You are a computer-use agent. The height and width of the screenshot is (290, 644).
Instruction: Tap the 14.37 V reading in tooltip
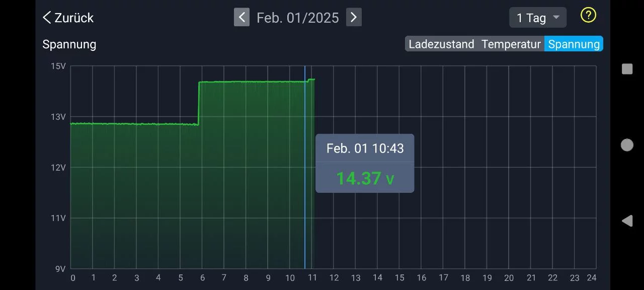pos(365,178)
